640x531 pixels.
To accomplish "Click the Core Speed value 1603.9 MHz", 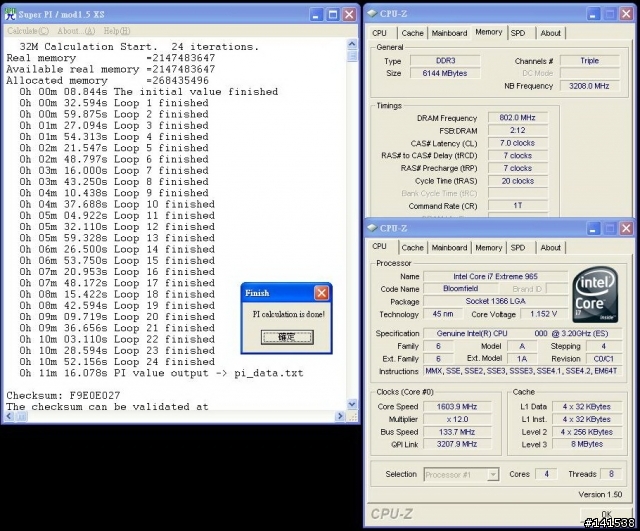I will click(457, 407).
